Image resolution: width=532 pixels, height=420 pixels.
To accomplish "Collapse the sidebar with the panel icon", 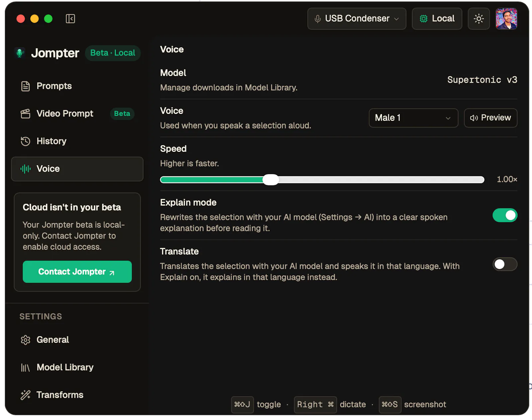I will coord(70,19).
